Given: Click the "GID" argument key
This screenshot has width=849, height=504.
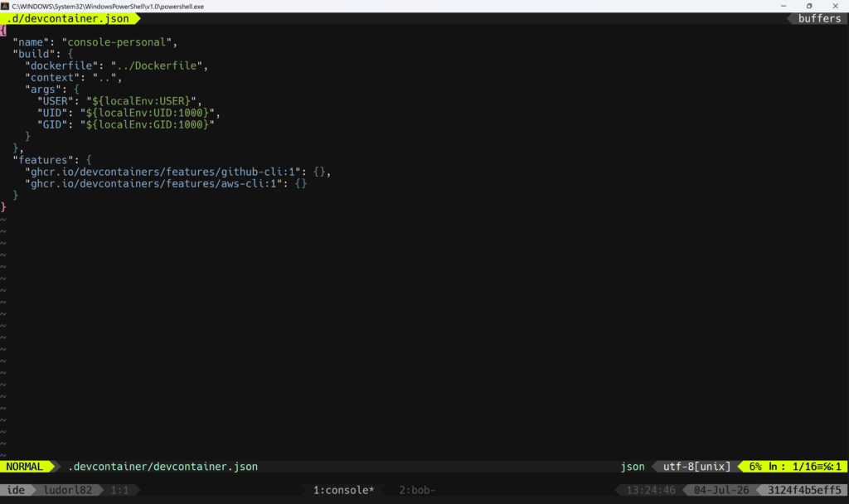Looking at the screenshot, I should [x=52, y=125].
